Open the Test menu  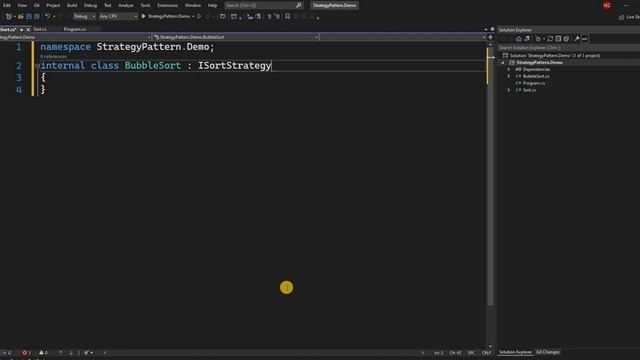coord(107,5)
